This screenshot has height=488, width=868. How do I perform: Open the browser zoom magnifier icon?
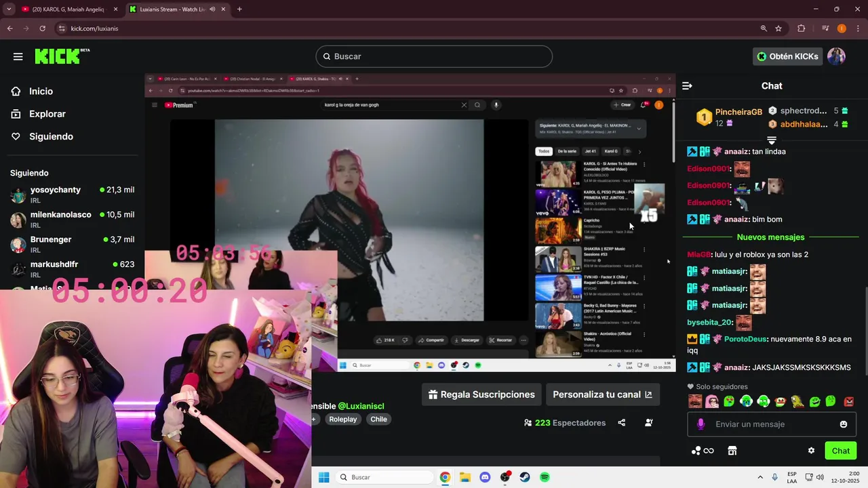[764, 28]
